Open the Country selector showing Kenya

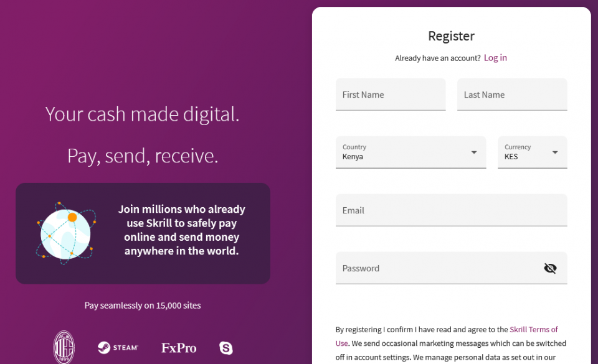[411, 152]
